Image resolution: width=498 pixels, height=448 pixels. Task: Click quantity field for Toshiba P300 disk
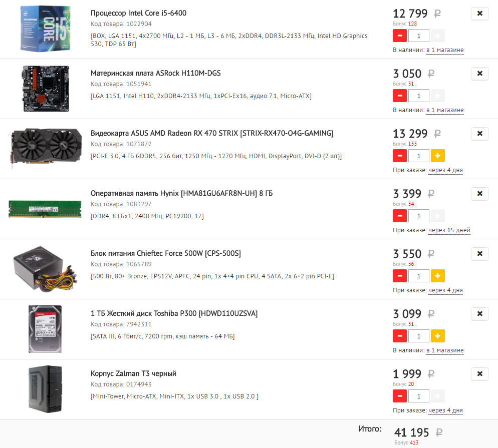click(419, 336)
